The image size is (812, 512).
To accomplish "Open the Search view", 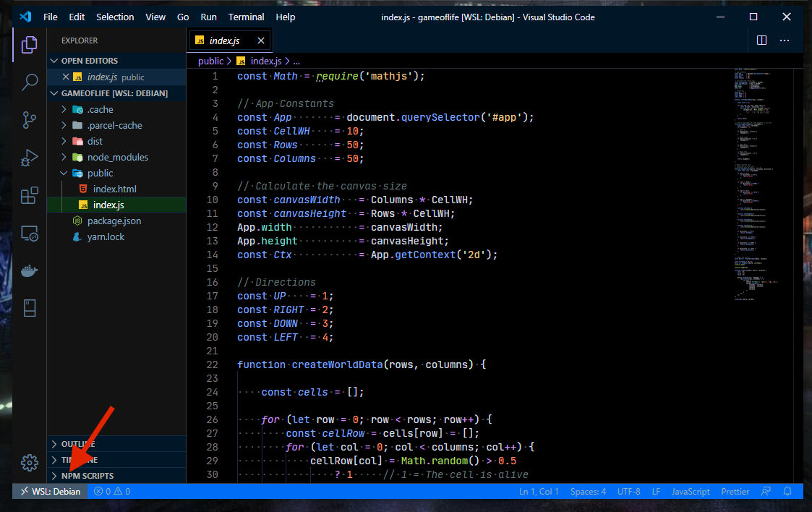I will [x=29, y=82].
